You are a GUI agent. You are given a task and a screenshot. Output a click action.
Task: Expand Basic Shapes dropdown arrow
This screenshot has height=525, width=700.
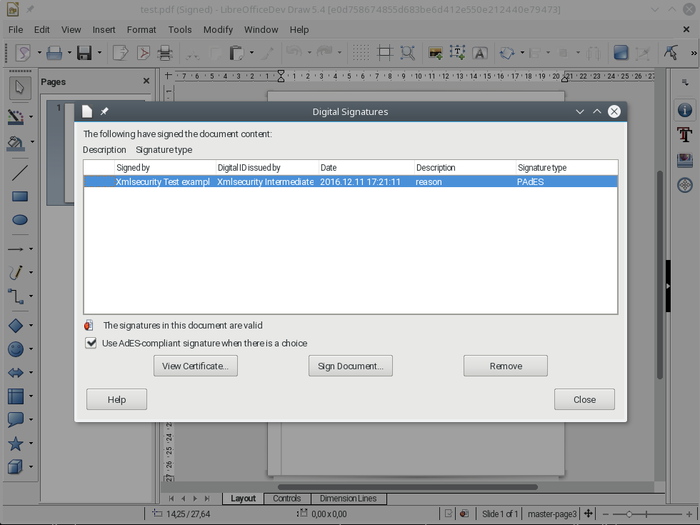click(31, 325)
